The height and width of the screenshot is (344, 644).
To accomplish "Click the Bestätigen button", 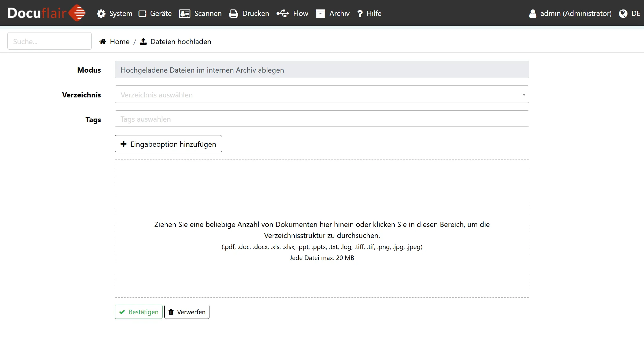I will [139, 312].
